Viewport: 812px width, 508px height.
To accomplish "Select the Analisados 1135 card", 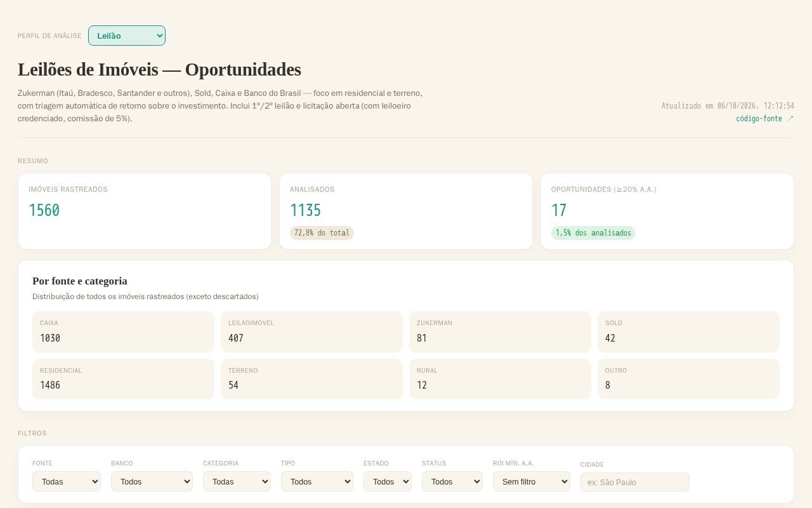I will (406, 211).
